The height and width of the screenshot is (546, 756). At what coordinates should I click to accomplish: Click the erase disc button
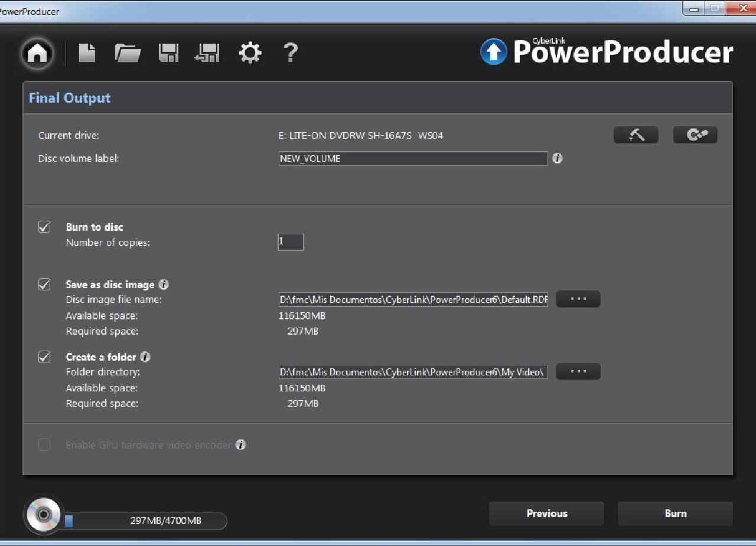tap(695, 135)
